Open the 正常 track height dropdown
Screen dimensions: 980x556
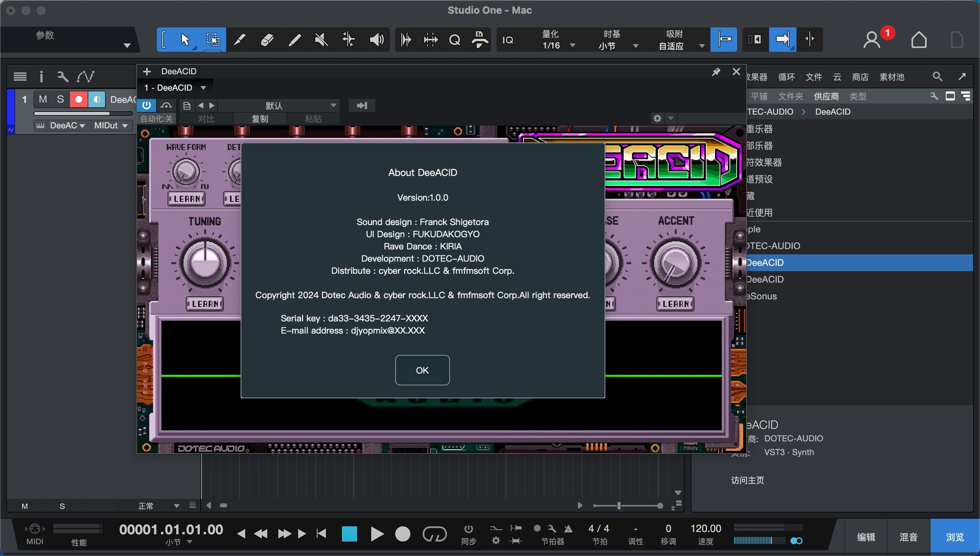pos(159,506)
